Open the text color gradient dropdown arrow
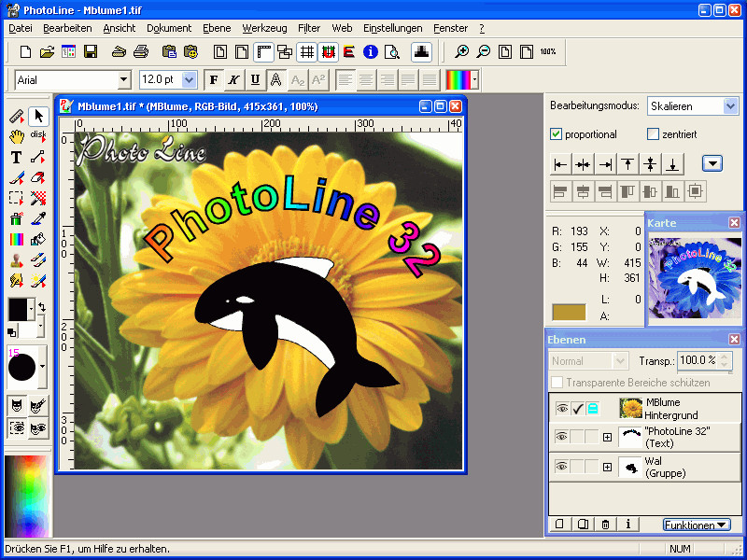 pyautogui.click(x=474, y=80)
